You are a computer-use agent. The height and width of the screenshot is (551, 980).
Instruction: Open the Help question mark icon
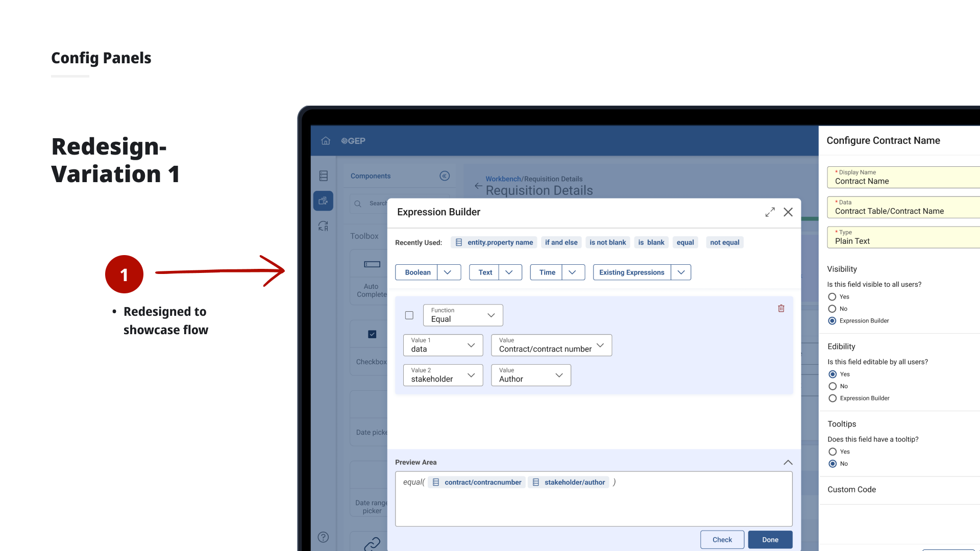(x=323, y=537)
